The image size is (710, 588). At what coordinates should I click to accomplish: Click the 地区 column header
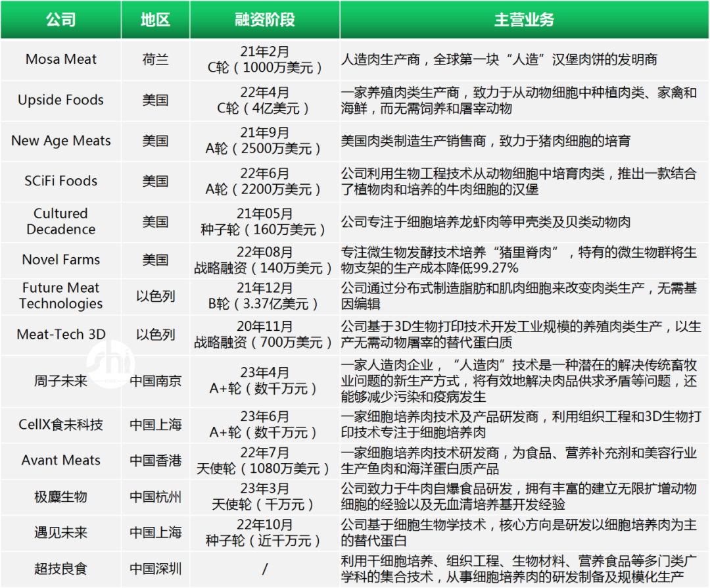[155, 20]
